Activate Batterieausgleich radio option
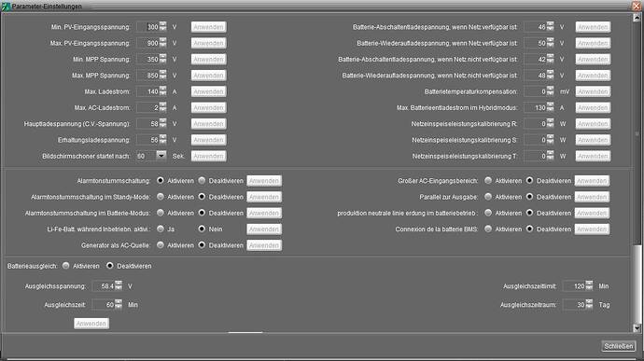 (65, 266)
